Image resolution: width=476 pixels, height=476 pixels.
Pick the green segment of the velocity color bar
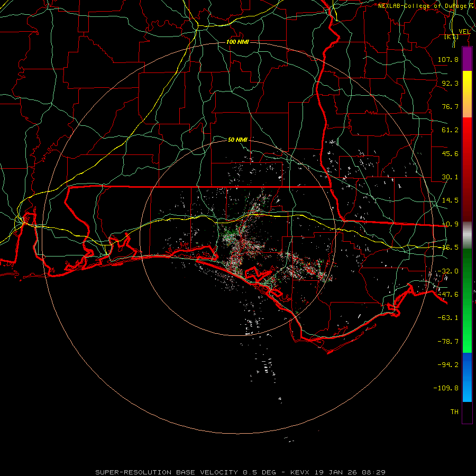point(467,300)
